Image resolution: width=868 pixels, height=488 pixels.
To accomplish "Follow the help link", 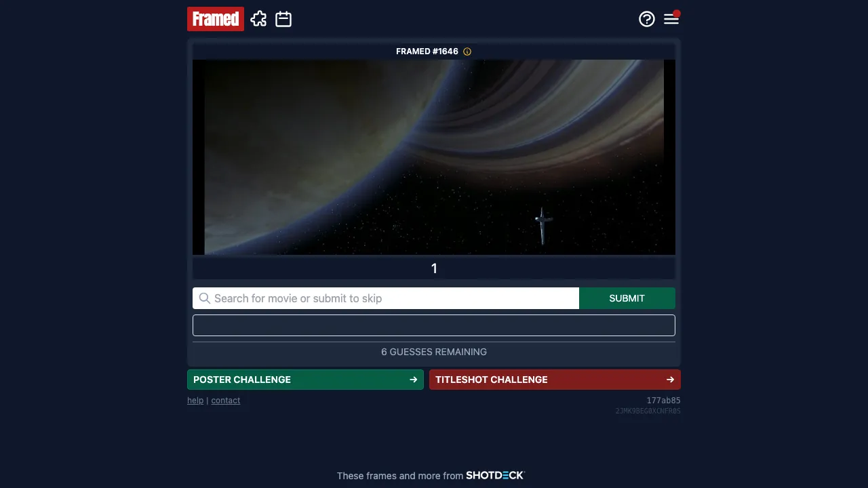I will coord(195,401).
